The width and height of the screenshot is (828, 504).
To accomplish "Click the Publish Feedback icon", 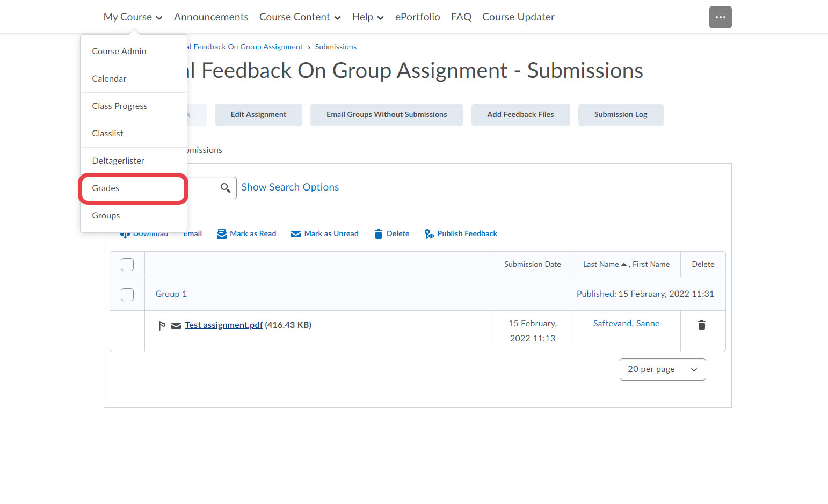I will click(x=429, y=234).
